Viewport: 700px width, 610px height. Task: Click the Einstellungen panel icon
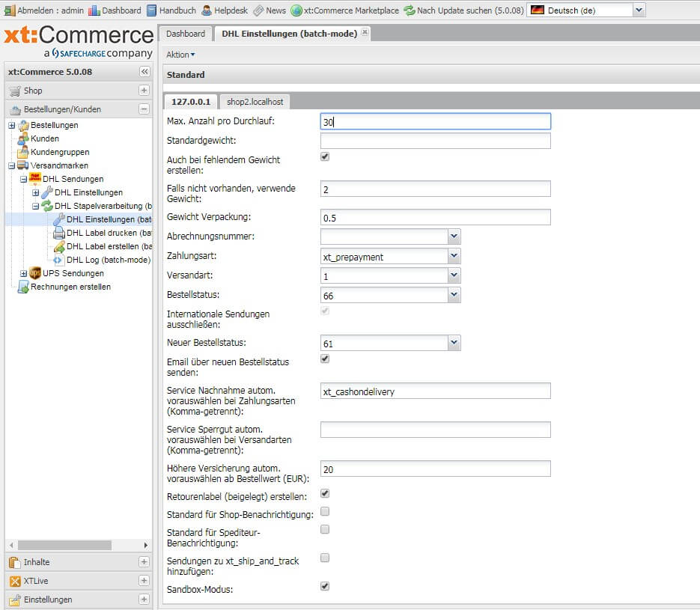coord(15,600)
